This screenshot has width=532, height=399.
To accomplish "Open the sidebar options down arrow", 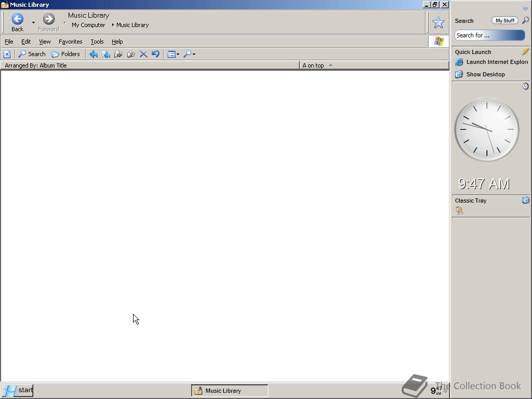I will pyautogui.click(x=525, y=9).
